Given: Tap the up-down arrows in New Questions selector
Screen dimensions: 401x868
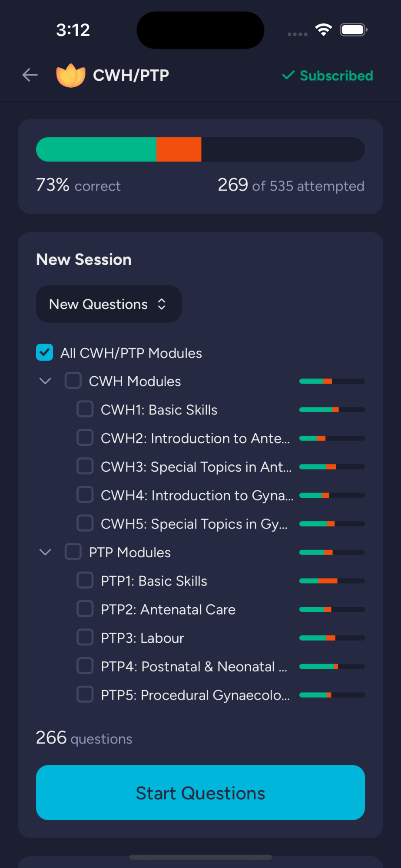Looking at the screenshot, I should (162, 304).
